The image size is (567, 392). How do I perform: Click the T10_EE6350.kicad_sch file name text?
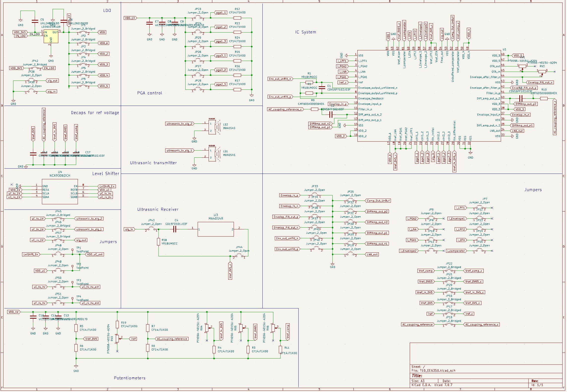[x=437, y=371]
